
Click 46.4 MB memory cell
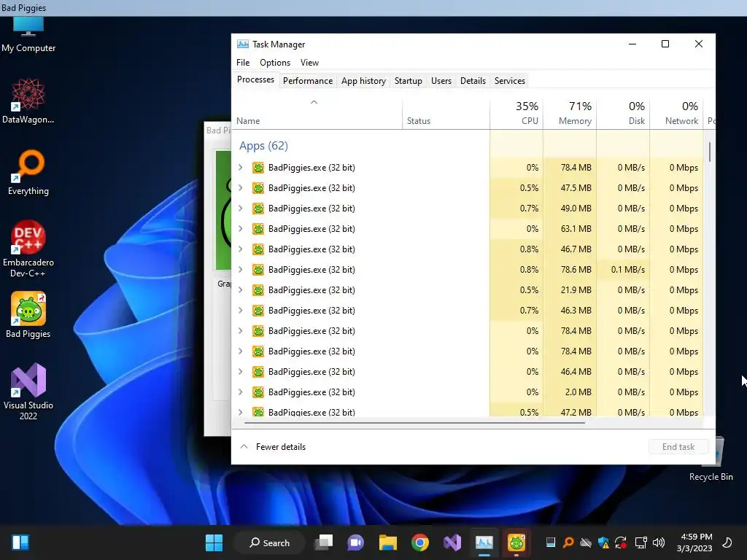click(x=570, y=372)
